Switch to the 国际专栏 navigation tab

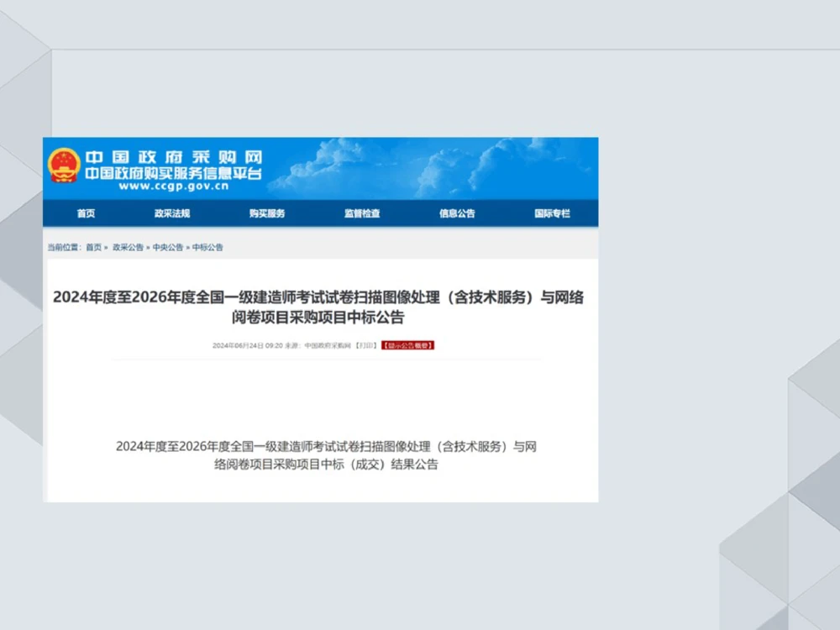552,213
